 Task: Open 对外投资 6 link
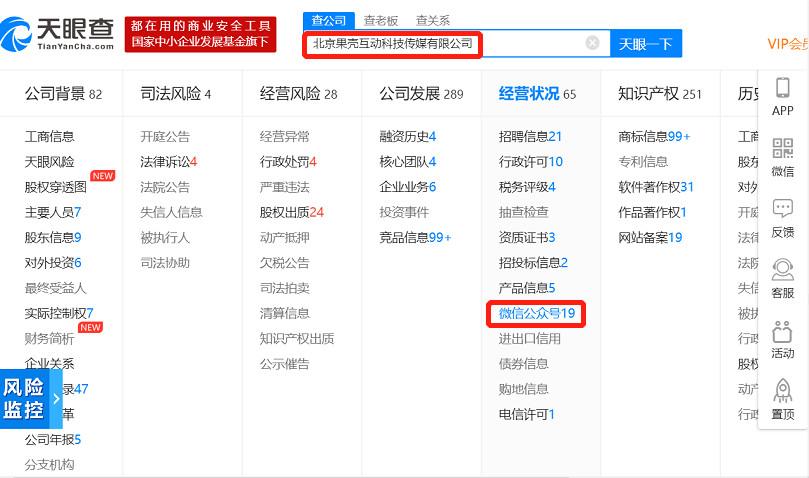click(x=53, y=263)
